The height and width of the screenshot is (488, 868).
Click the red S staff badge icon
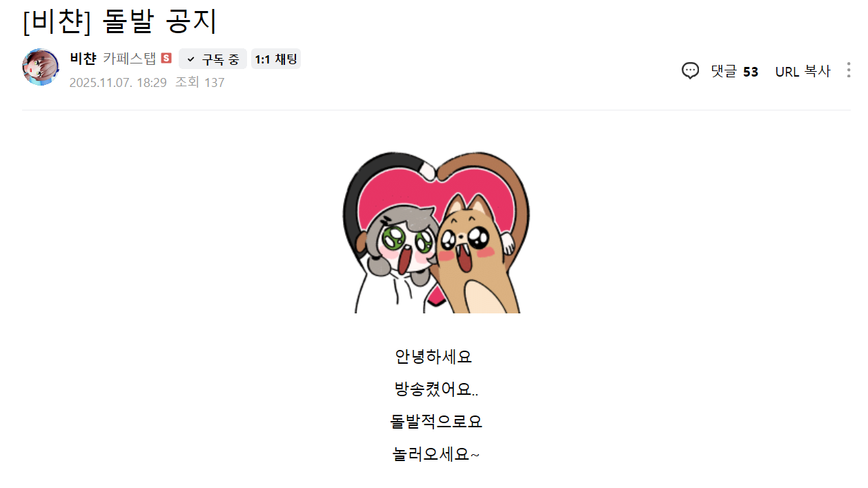point(166,59)
